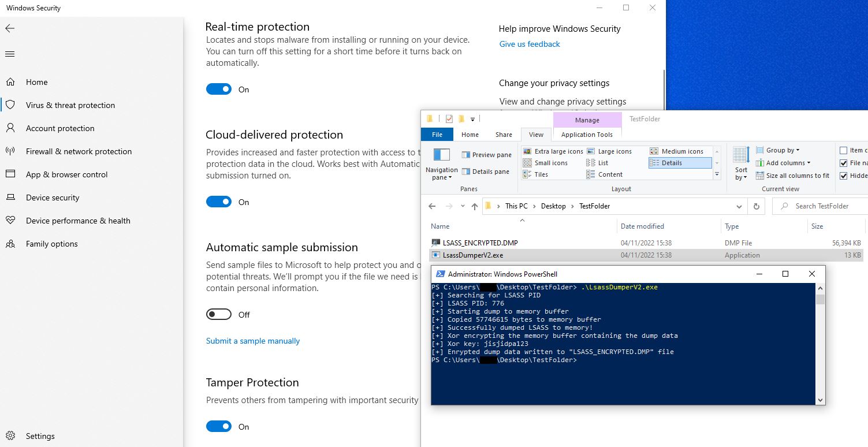
Task: Turn off Tamper Protection toggle
Action: (x=219, y=426)
